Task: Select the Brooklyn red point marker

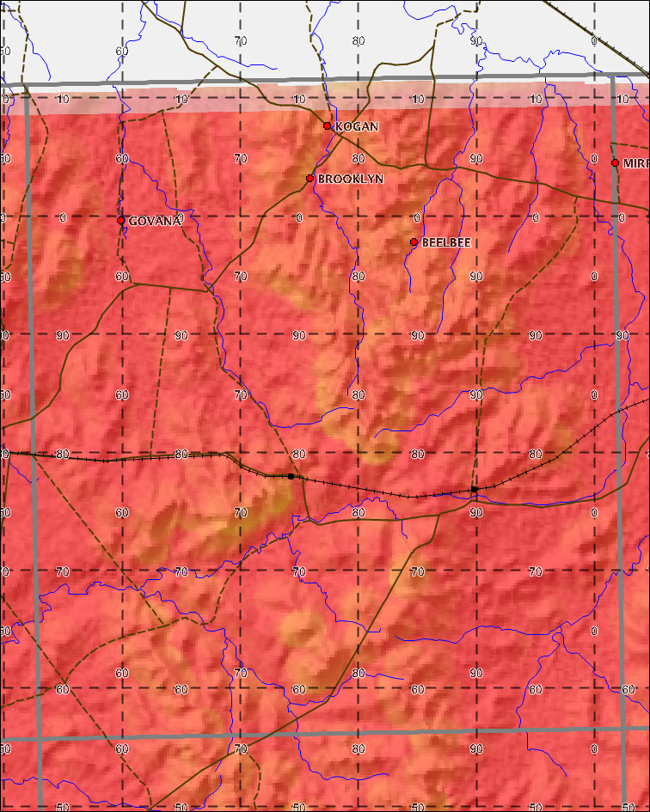Action: [310, 179]
